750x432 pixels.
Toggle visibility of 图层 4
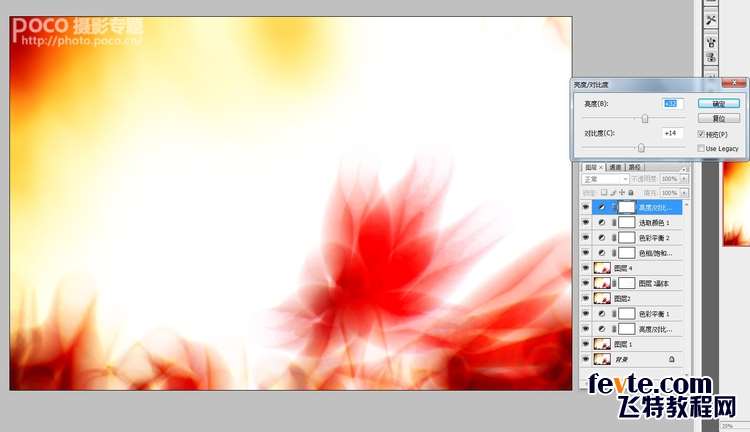pyautogui.click(x=585, y=268)
